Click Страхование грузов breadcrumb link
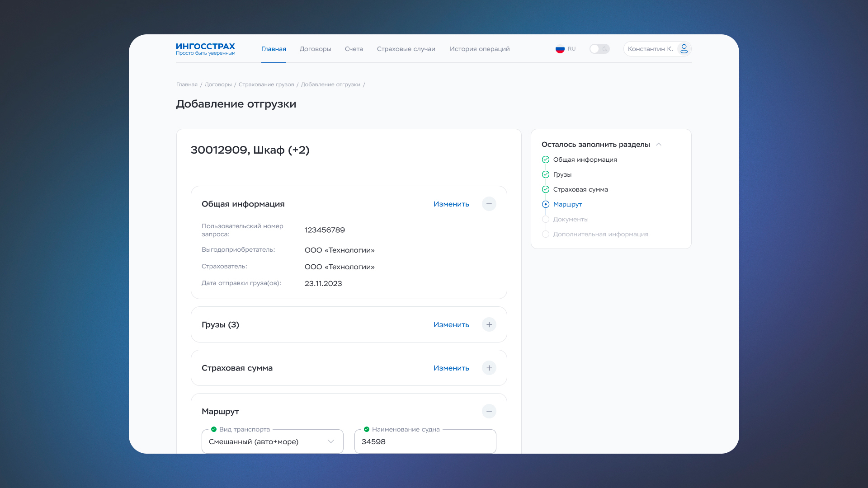 [x=266, y=84]
